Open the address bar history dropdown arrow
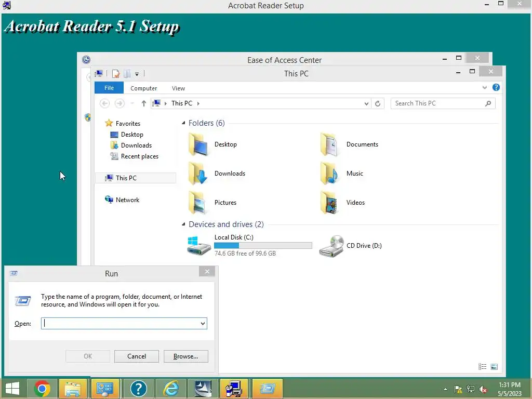 (366, 103)
